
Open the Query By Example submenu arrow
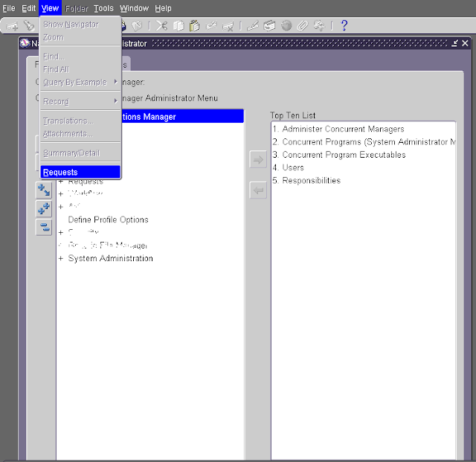[116, 82]
